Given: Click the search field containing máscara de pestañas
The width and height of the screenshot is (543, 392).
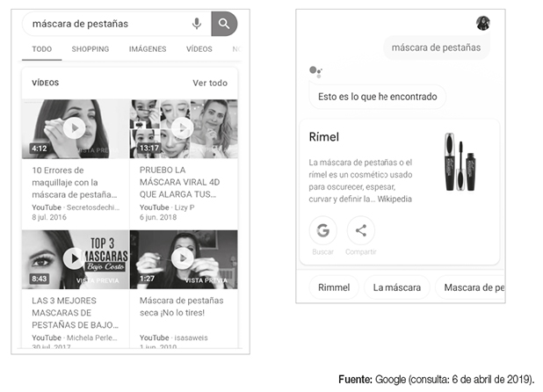Looking at the screenshot, I should 116,24.
